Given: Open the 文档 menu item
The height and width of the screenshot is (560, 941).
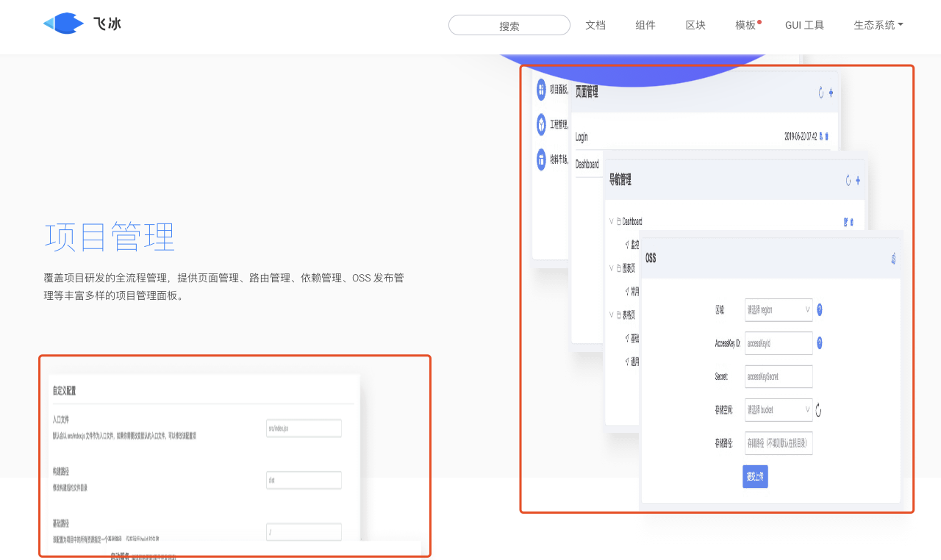Looking at the screenshot, I should [595, 25].
